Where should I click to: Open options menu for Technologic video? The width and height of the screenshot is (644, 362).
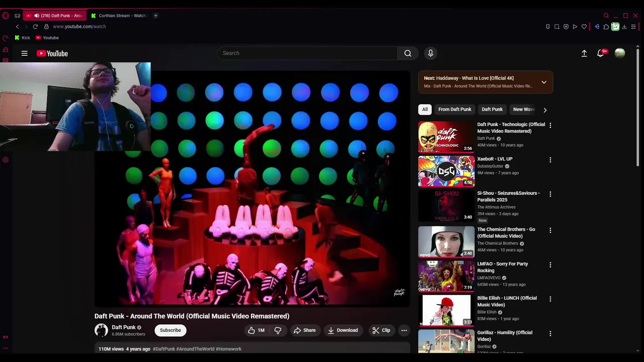[x=550, y=125]
